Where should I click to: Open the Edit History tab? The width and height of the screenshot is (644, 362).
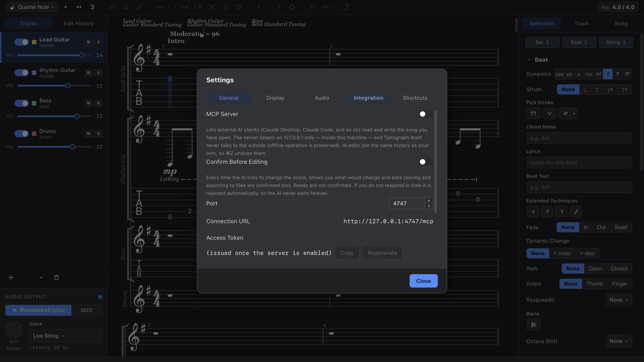tap(79, 24)
